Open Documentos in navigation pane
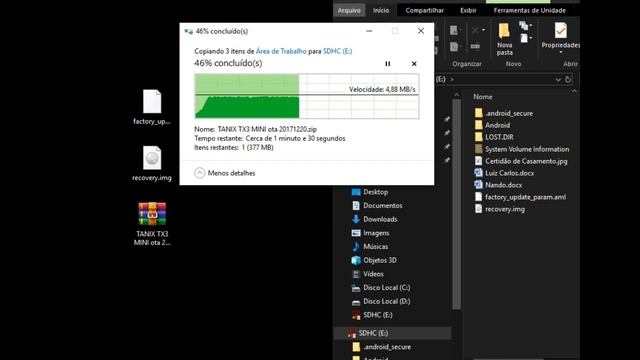Screen dimensions: 640x360 (x=377, y=206)
